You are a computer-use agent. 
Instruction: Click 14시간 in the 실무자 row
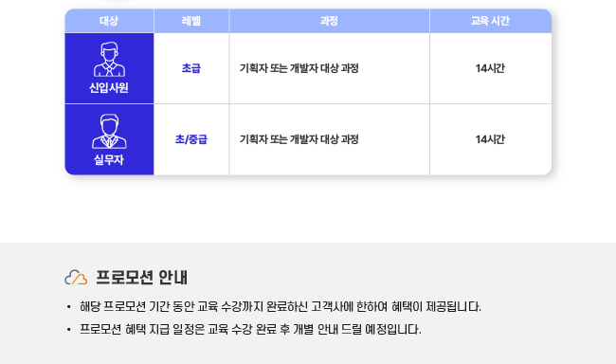[x=490, y=139]
